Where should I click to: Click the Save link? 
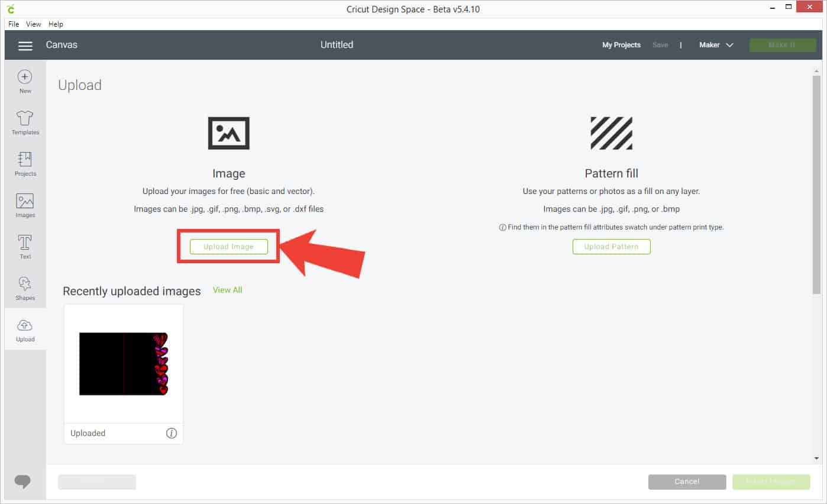(660, 45)
